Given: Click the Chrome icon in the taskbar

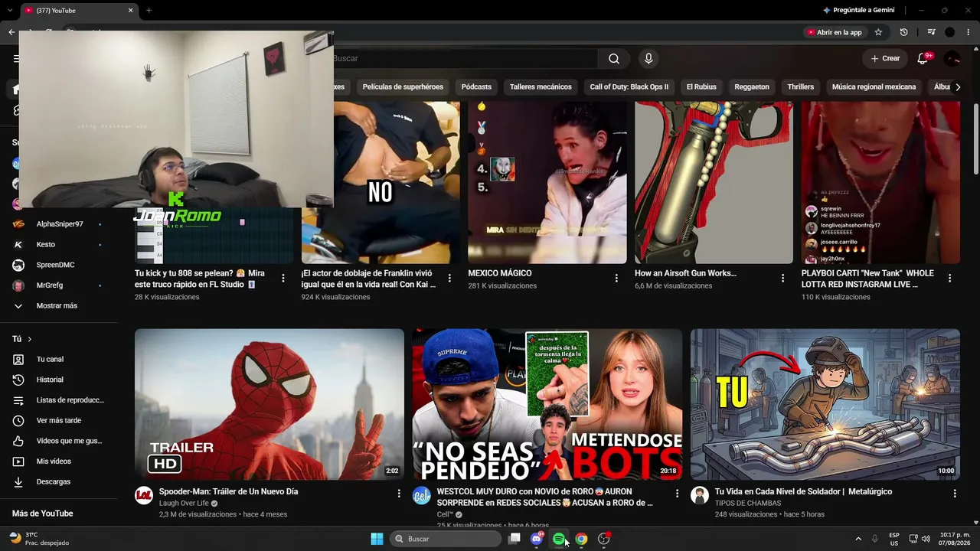Looking at the screenshot, I should point(581,539).
